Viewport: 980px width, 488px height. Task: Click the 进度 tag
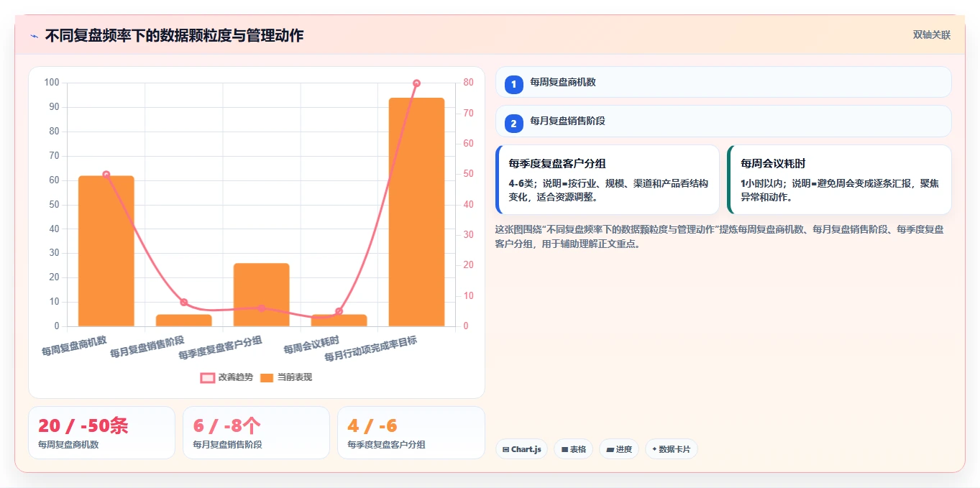click(x=618, y=449)
